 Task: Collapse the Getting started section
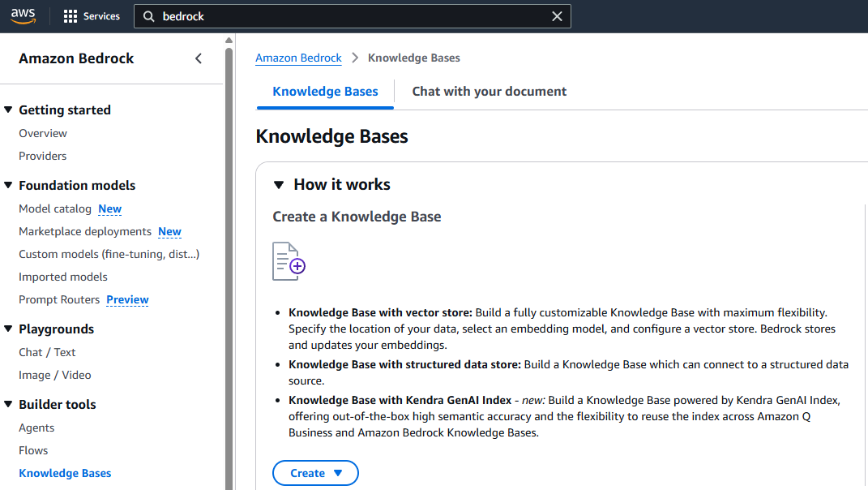tap(8, 110)
